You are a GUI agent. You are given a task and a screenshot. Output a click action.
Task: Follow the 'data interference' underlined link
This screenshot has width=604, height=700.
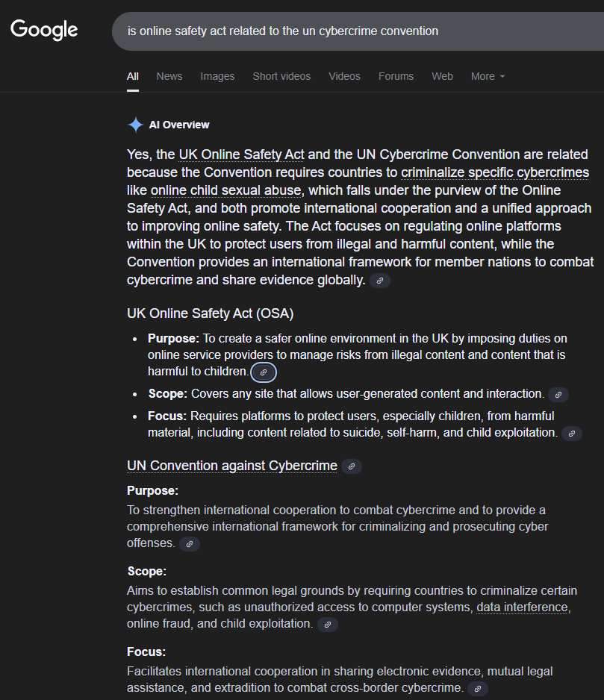[522, 607]
